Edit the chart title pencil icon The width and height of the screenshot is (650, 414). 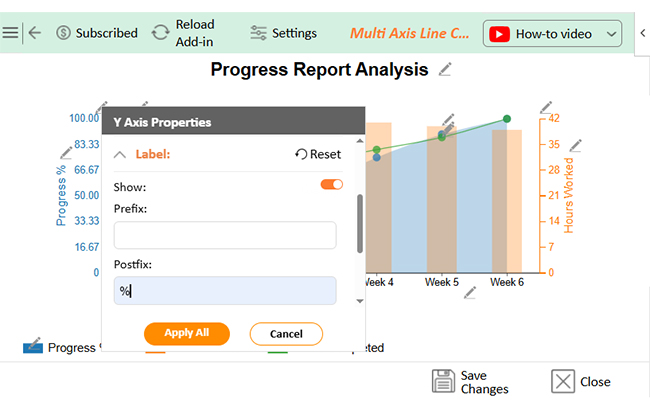(x=445, y=69)
